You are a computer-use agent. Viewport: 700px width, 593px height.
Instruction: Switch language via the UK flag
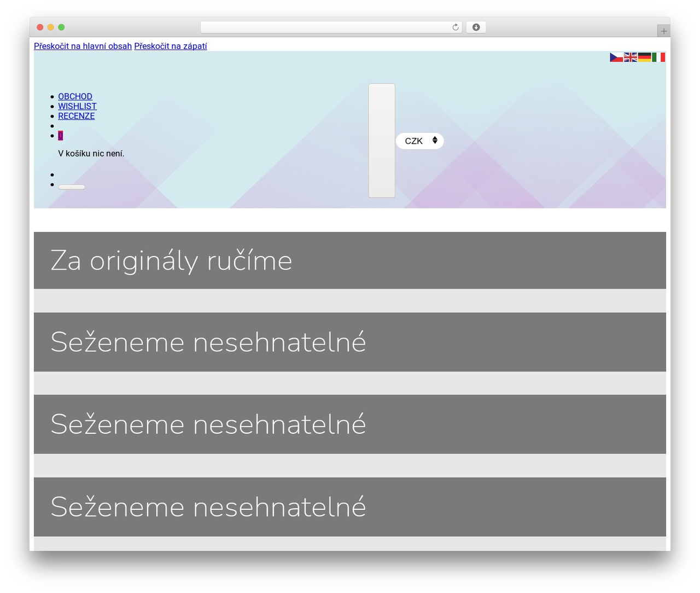pos(631,57)
